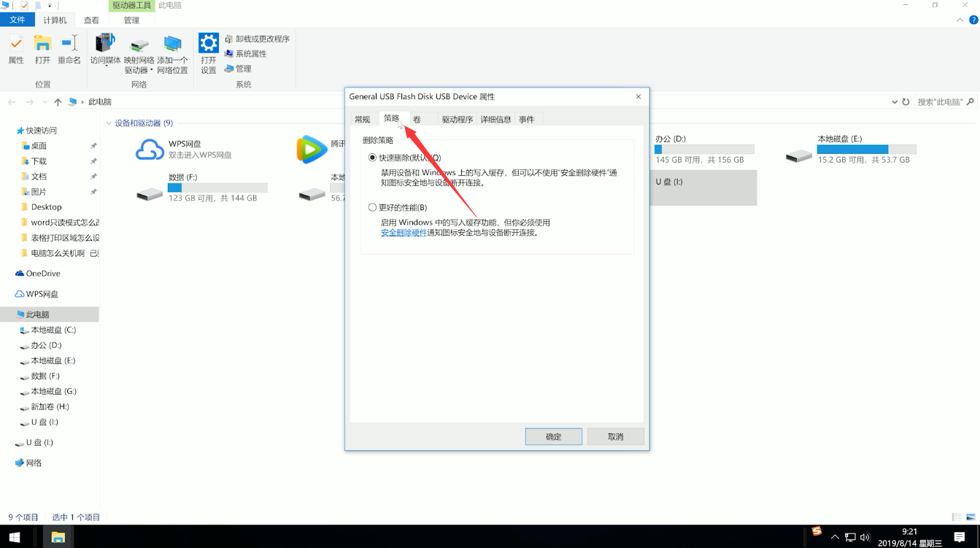Open the File (文件) ribbon menu

[18, 20]
